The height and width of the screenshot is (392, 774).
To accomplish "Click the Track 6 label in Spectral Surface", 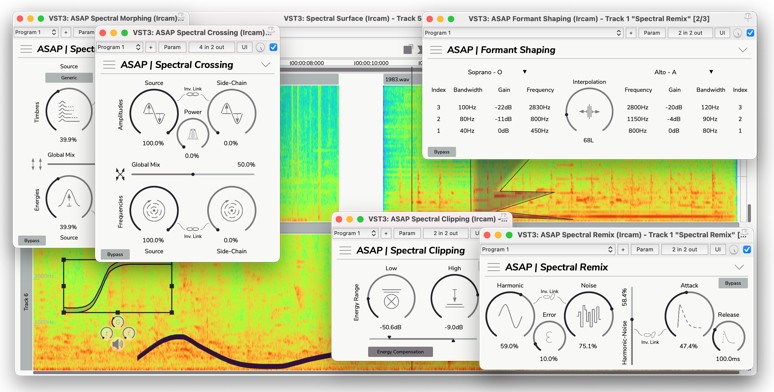I will tap(26, 302).
